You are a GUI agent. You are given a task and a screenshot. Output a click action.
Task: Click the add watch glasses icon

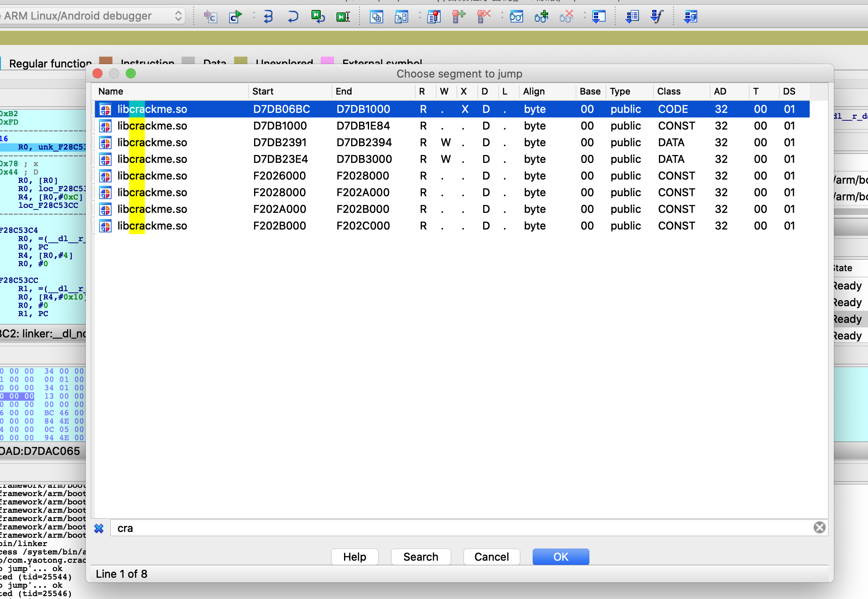point(541,17)
